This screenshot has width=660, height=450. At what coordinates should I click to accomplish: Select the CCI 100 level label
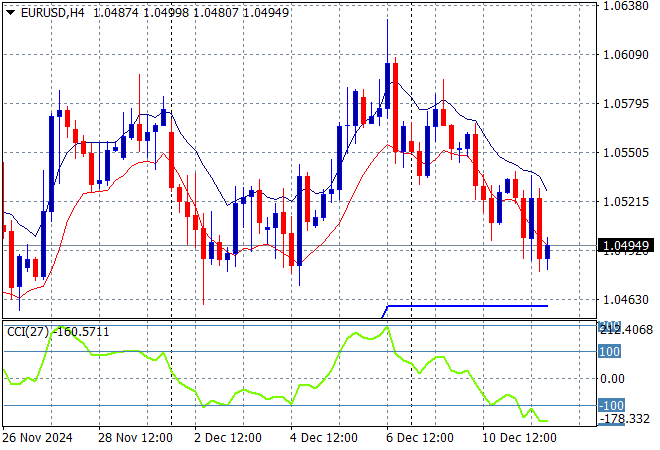pos(610,352)
